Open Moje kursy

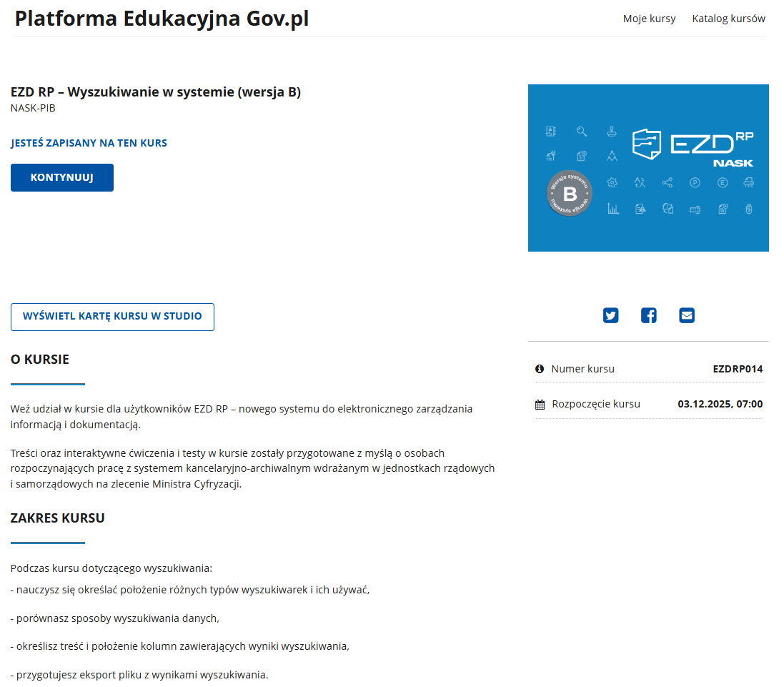pos(649,19)
